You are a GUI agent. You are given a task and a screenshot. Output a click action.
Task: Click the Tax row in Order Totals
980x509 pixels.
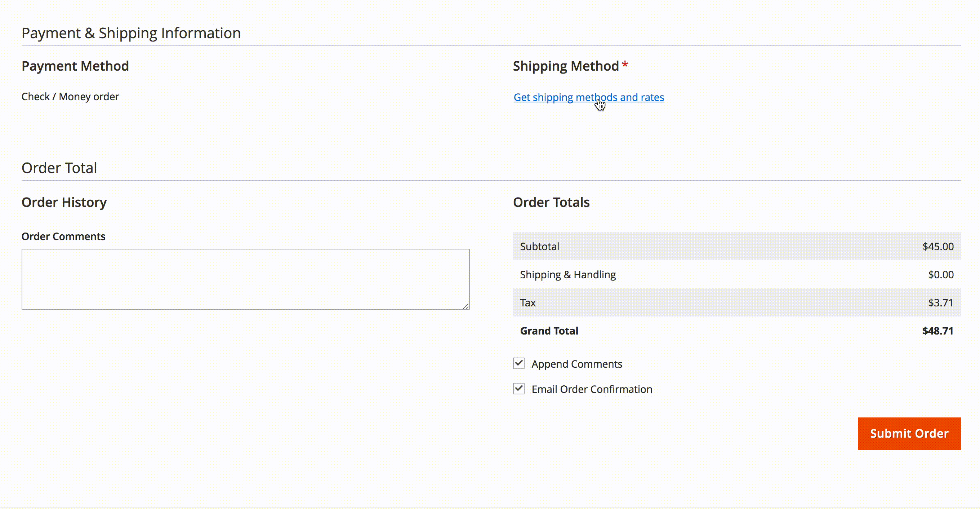click(x=736, y=303)
